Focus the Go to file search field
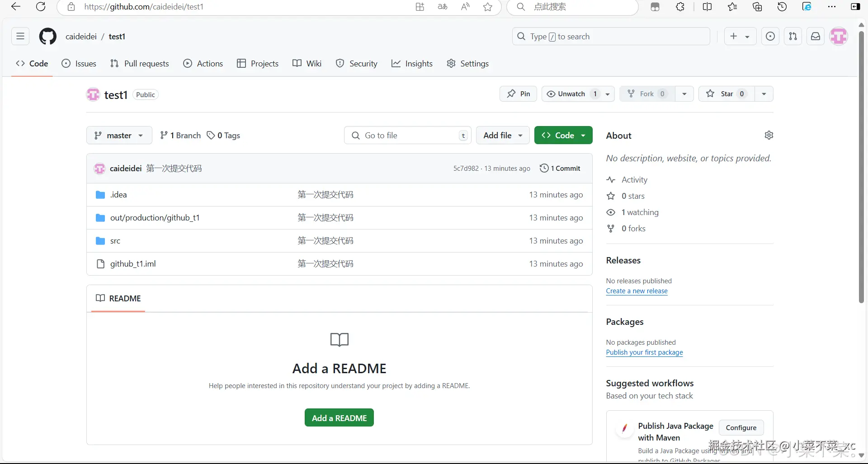This screenshot has height=464, width=868. (x=408, y=135)
